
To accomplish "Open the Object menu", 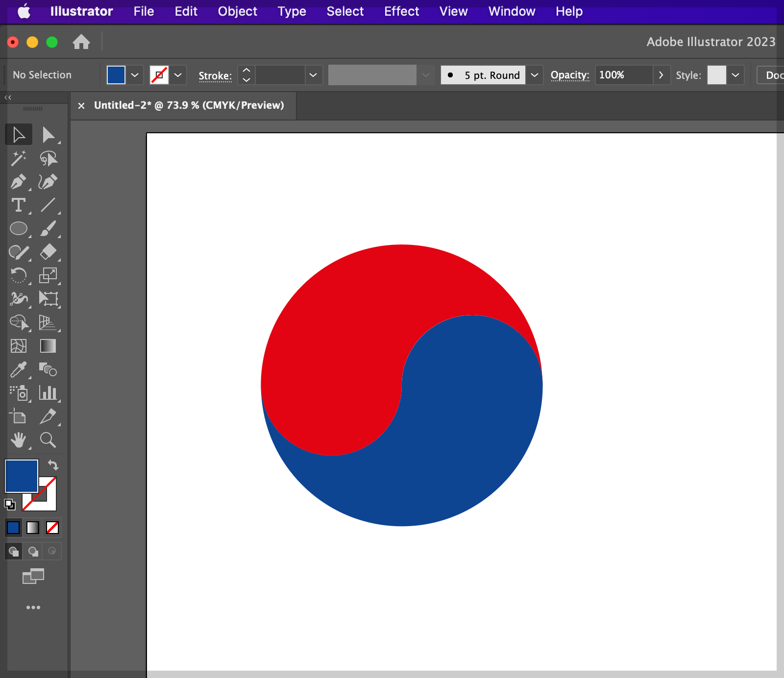I will click(237, 11).
